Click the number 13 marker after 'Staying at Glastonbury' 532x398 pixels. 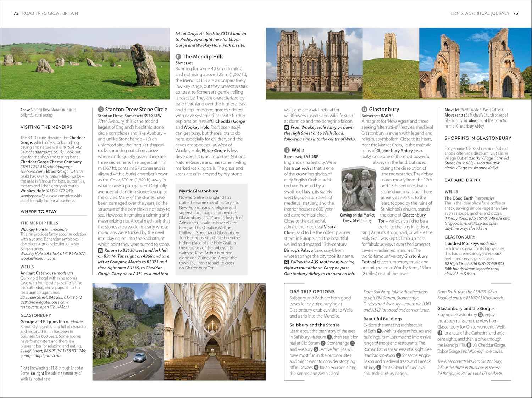point(480,315)
